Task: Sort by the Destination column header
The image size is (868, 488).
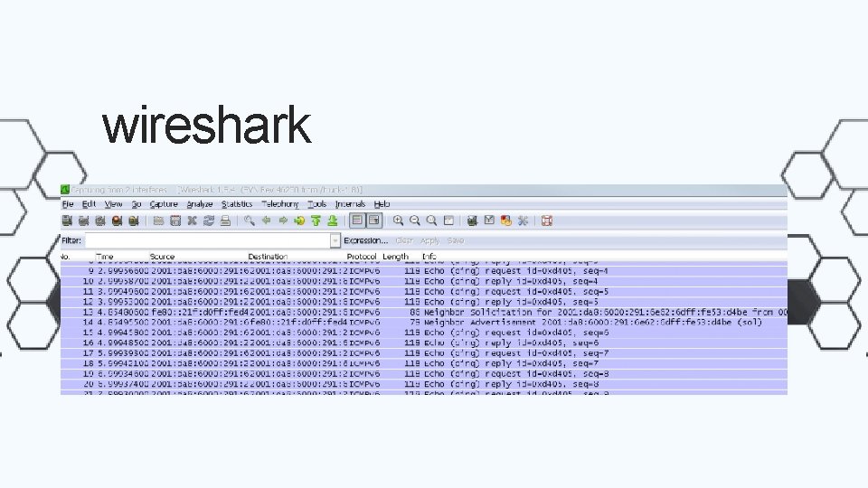Action: coord(268,257)
